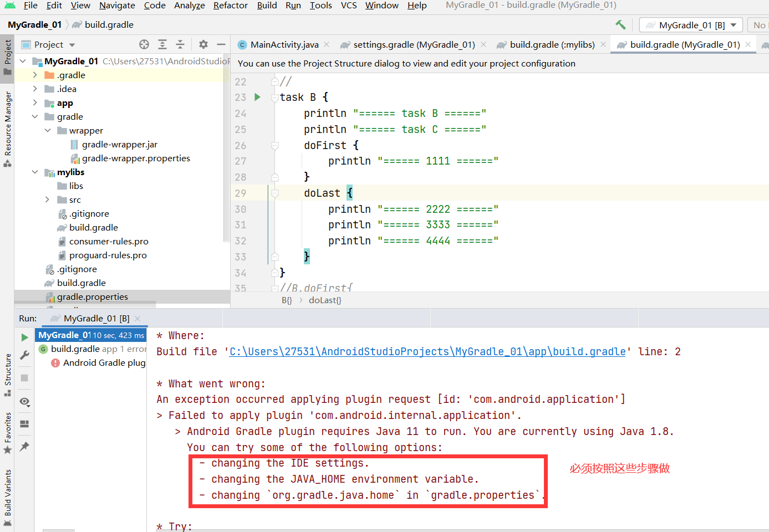The width and height of the screenshot is (769, 532).
Task: Click the stop process square icon
Action: coord(24,378)
